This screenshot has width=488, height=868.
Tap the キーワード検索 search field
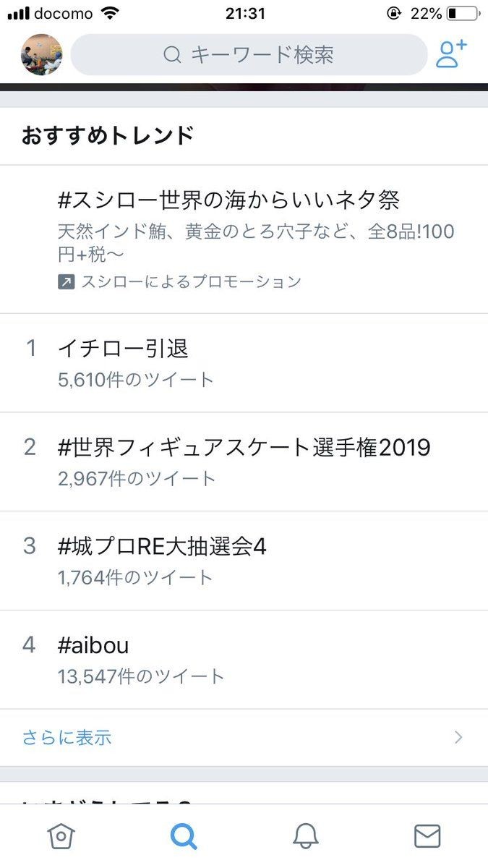(x=249, y=55)
